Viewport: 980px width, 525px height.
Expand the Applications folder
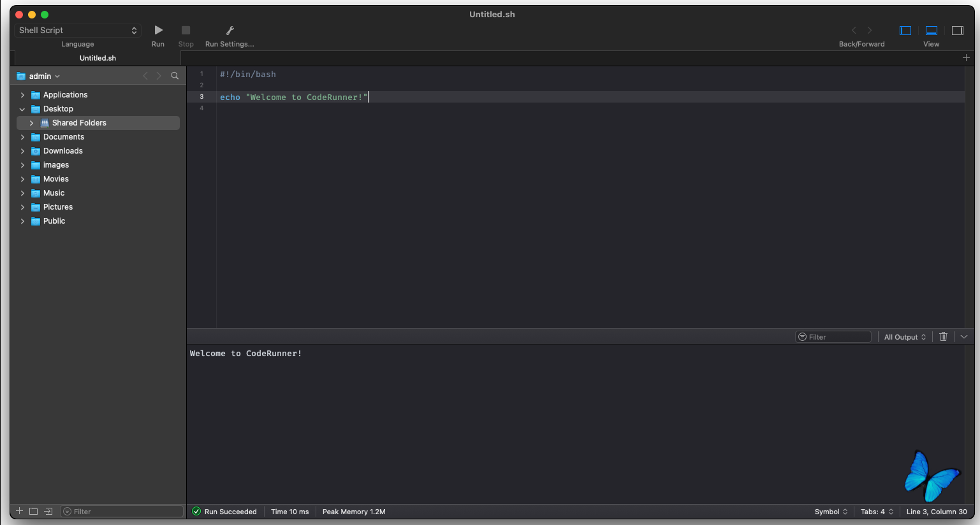pyautogui.click(x=22, y=95)
